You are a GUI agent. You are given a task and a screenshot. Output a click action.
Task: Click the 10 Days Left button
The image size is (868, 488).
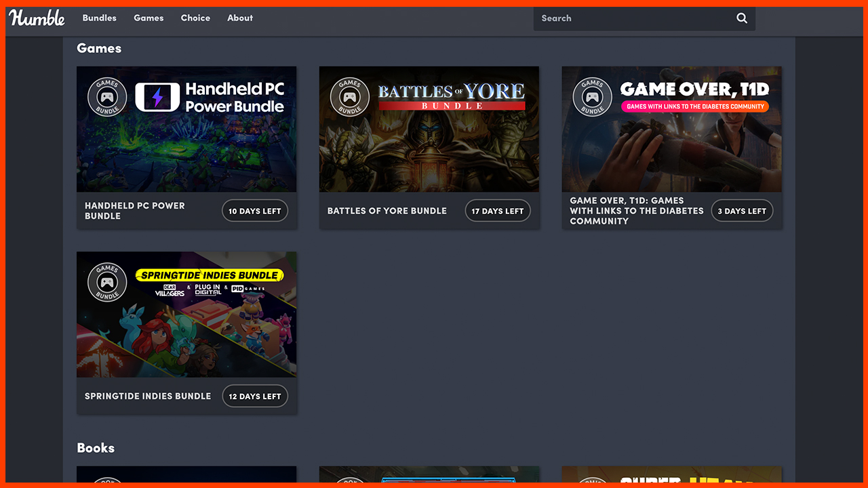coord(255,211)
